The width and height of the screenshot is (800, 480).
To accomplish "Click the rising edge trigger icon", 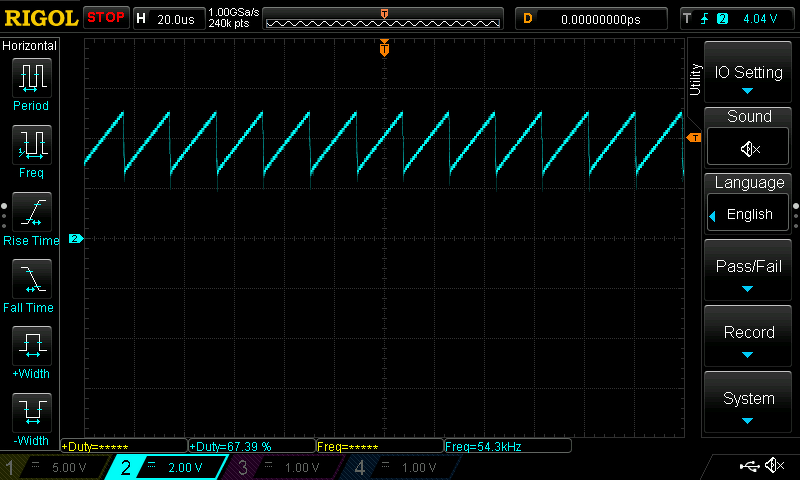I will click(x=705, y=19).
